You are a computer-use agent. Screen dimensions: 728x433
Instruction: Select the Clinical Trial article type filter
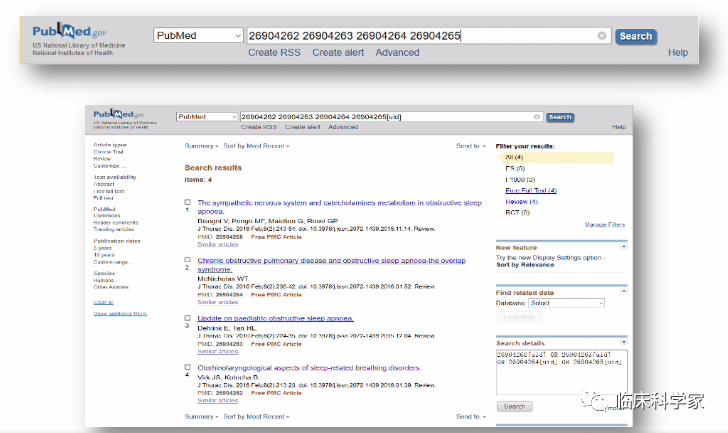108,152
